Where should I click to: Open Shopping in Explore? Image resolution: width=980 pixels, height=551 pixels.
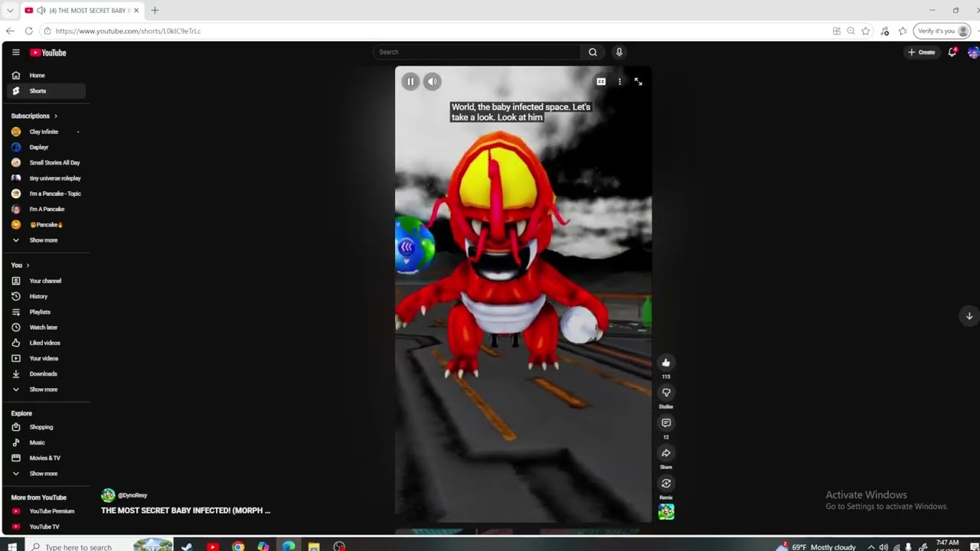tap(46, 427)
